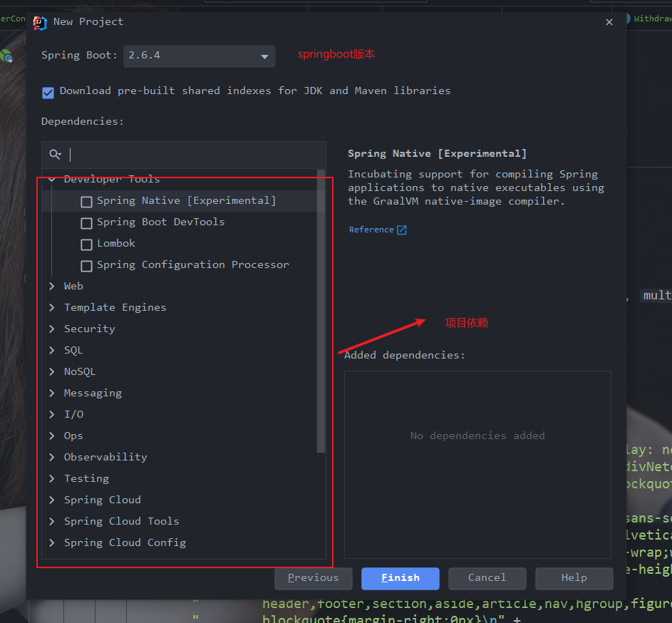This screenshot has width=672, height=623.
Task: Expand the Messaging category
Action: [52, 393]
